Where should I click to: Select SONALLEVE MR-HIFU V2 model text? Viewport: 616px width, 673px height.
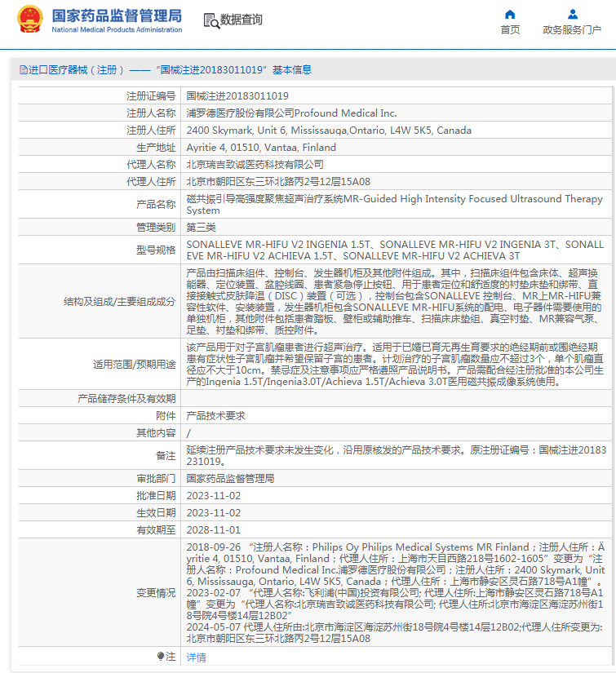coord(395,250)
